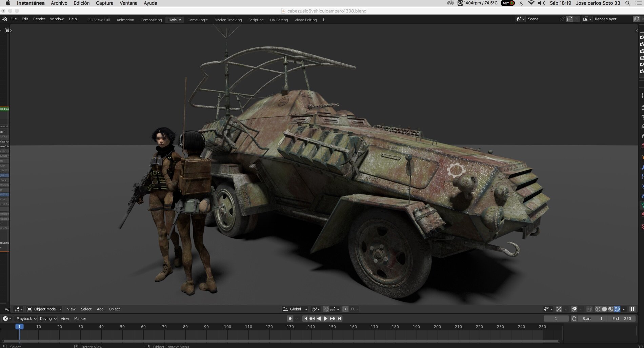Open the Global transform orientation dropdown
This screenshot has height=348, width=644.
[x=295, y=309]
